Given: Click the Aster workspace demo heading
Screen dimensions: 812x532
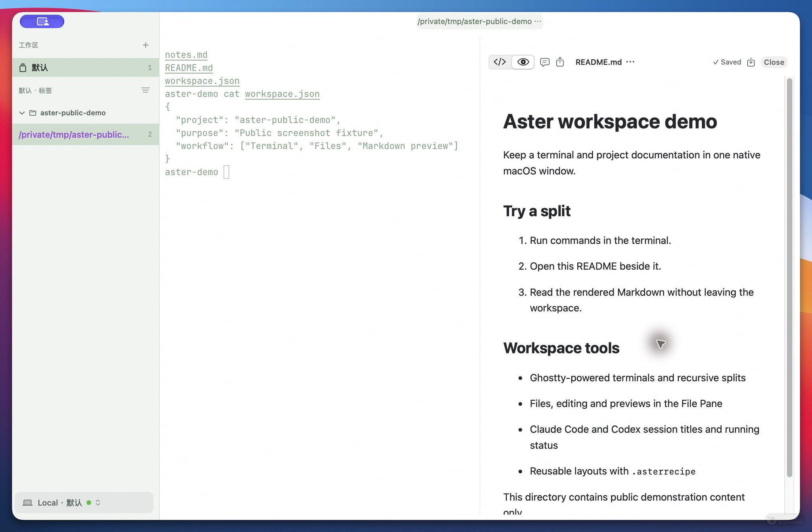Looking at the screenshot, I should click(x=610, y=121).
